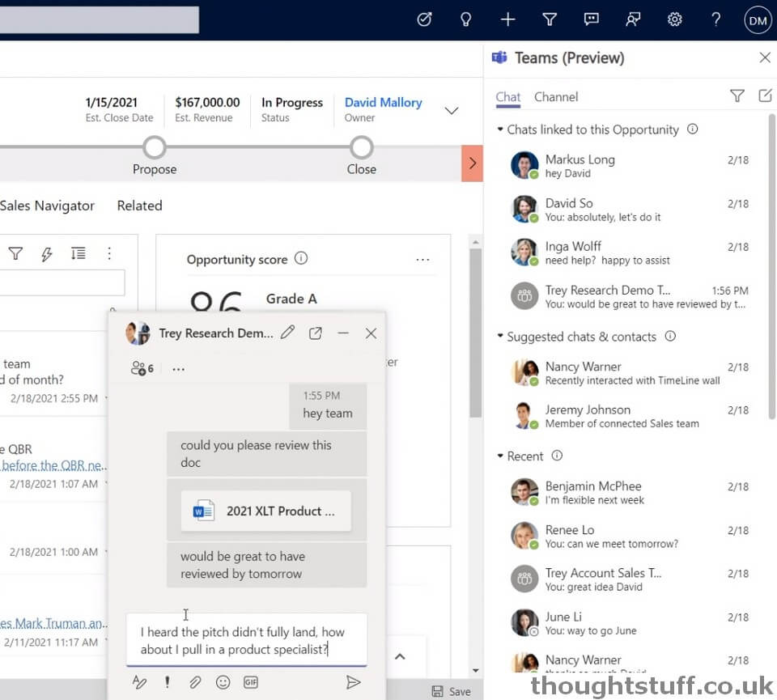
Task: Open the Related tab
Action: pos(139,205)
